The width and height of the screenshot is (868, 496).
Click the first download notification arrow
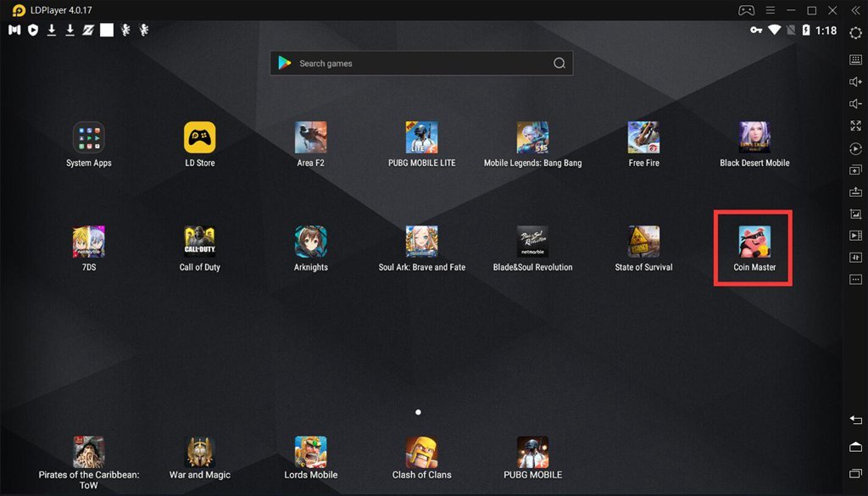pos(52,30)
